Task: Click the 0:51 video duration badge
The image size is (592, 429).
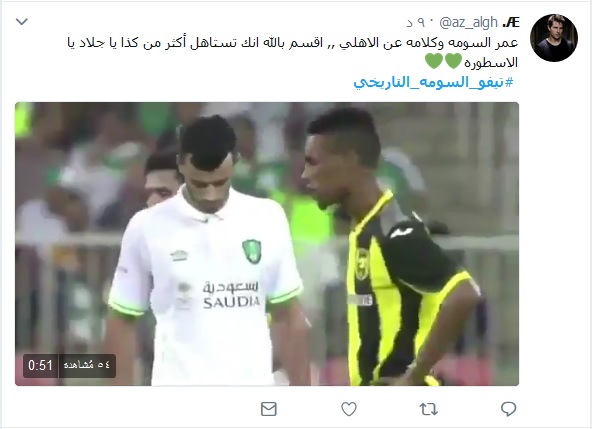Action: click(40, 366)
